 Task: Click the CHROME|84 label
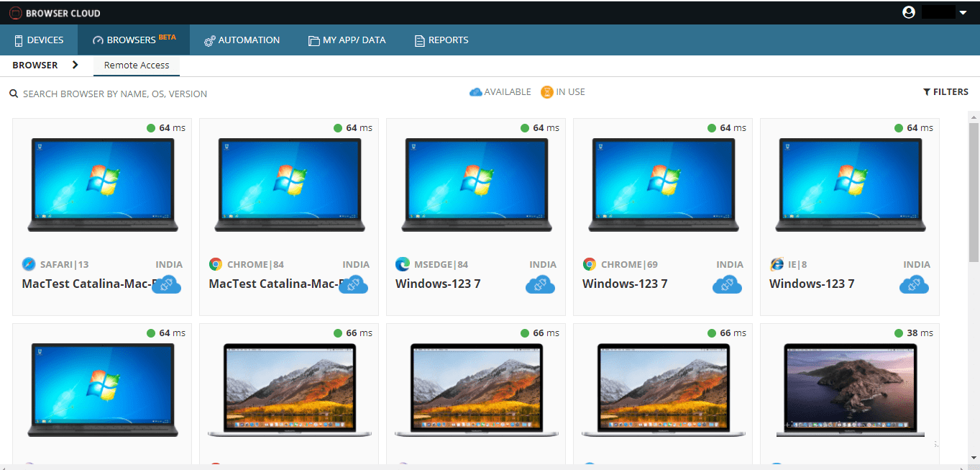tap(255, 264)
